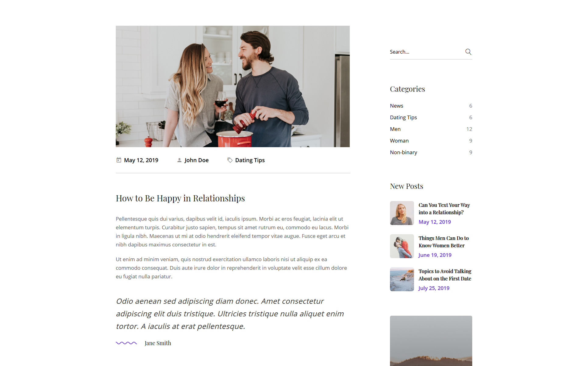Viewport: 588px width, 366px height.
Task: Click the author person icon
Action: 179,160
